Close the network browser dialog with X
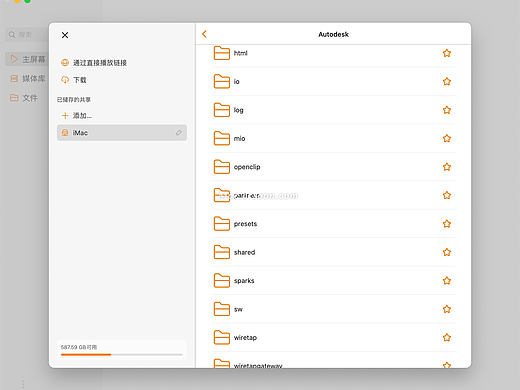The height and width of the screenshot is (390, 520). pos(65,35)
